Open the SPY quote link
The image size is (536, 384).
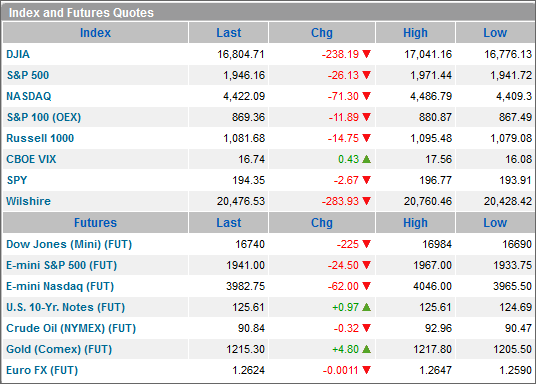16,180
